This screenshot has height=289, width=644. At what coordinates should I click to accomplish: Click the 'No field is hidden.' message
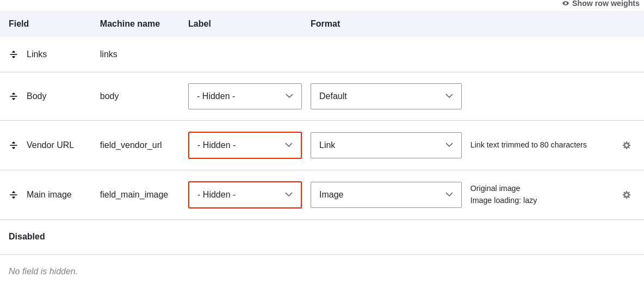tap(43, 272)
